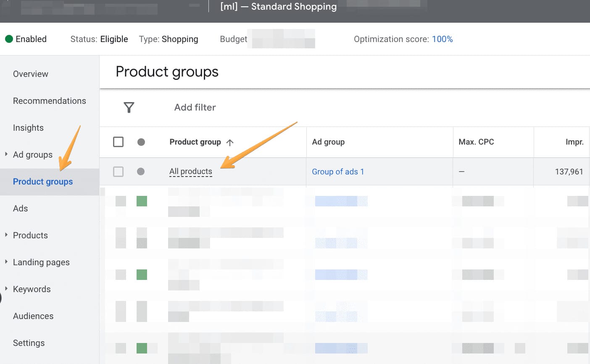The width and height of the screenshot is (590, 364).
Task: Click the 137,961 impressions value
Action: pyautogui.click(x=569, y=171)
